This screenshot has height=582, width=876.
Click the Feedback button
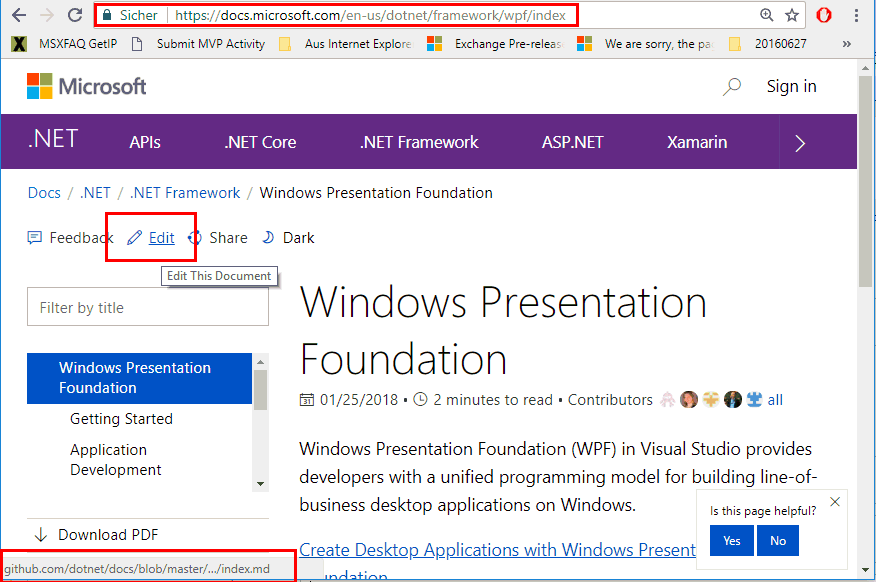(70, 238)
